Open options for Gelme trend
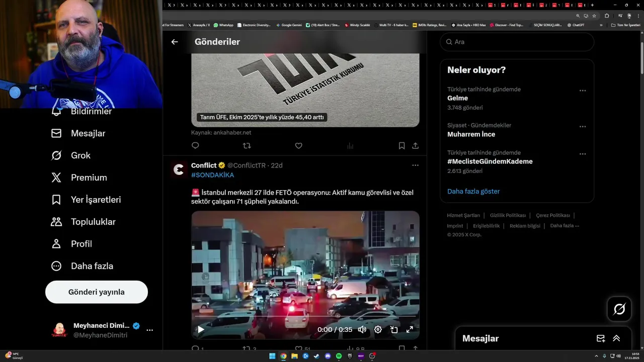The image size is (644, 362). [583, 91]
